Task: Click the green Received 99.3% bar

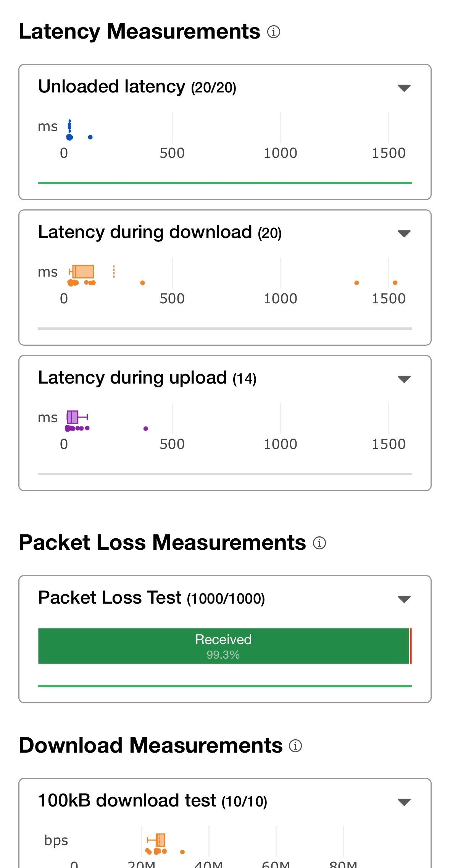Action: point(223,646)
